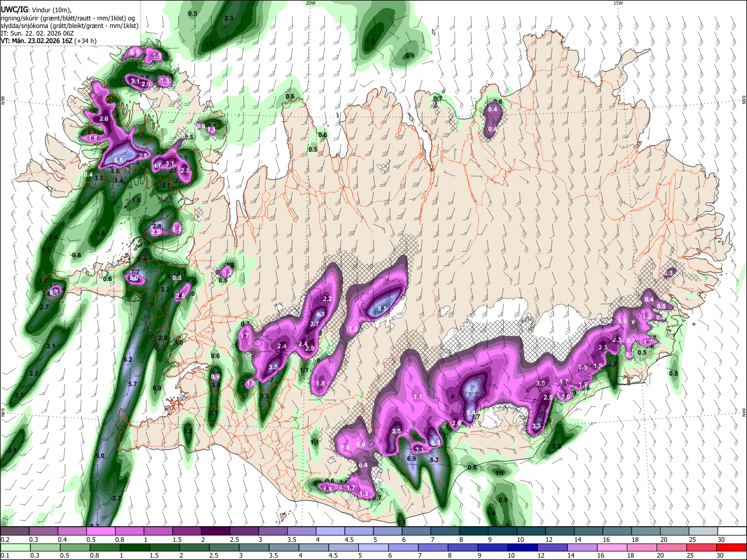Click the pale lavender 4 swatch in top legend row
The height and width of the screenshot is (560, 747).
click(330, 531)
